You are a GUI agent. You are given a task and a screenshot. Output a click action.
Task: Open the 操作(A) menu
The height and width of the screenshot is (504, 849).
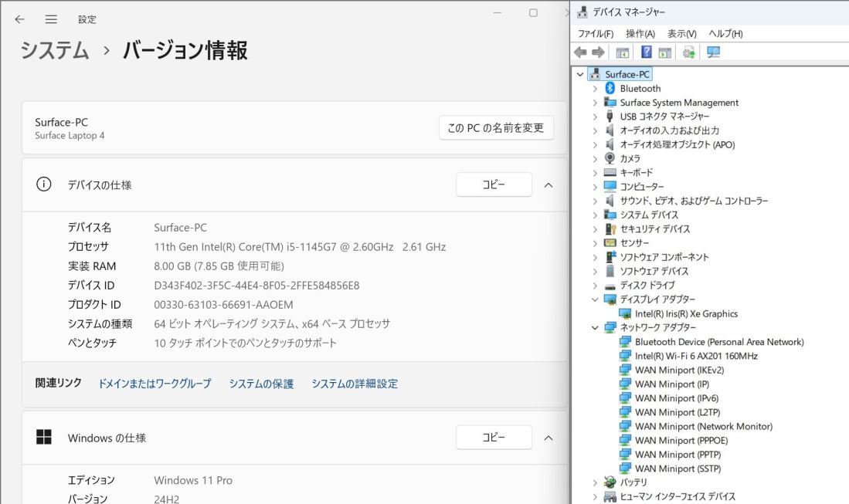tap(640, 33)
